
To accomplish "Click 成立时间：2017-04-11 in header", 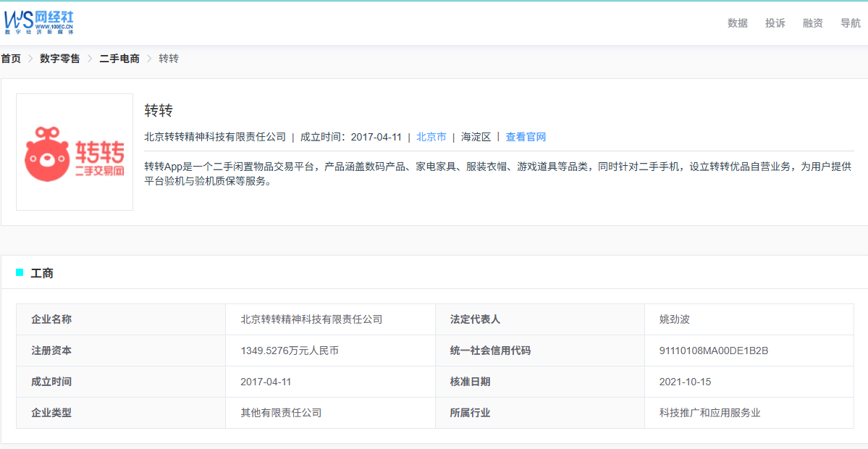I will [350, 138].
